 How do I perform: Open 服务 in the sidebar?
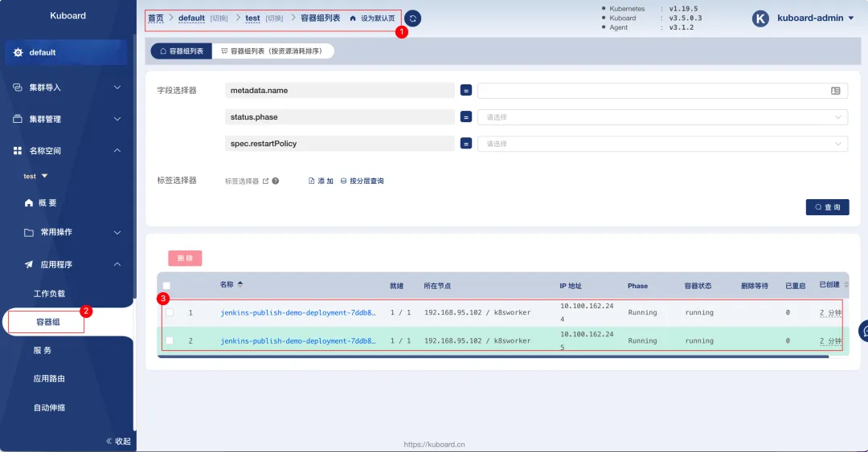pyautogui.click(x=43, y=350)
